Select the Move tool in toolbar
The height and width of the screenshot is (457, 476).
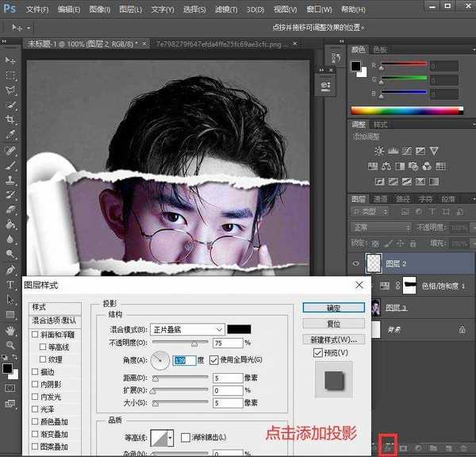coord(10,61)
